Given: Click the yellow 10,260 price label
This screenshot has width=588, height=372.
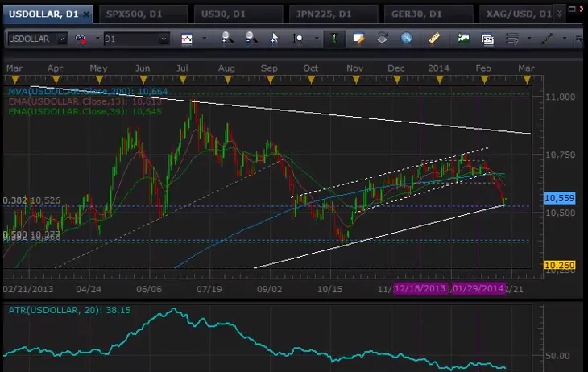Looking at the screenshot, I should click(x=560, y=265).
